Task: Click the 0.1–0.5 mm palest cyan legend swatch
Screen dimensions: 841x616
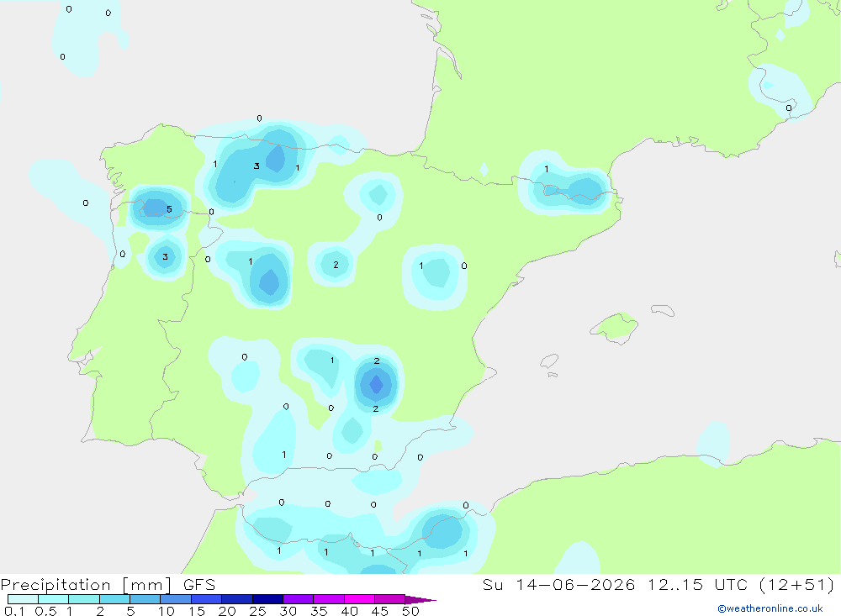Action: [x=23, y=599]
